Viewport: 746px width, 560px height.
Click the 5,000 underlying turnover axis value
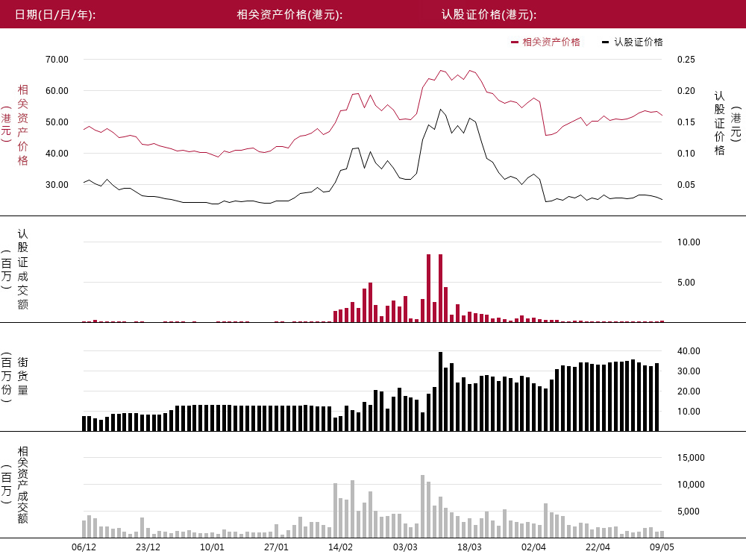tap(689, 512)
